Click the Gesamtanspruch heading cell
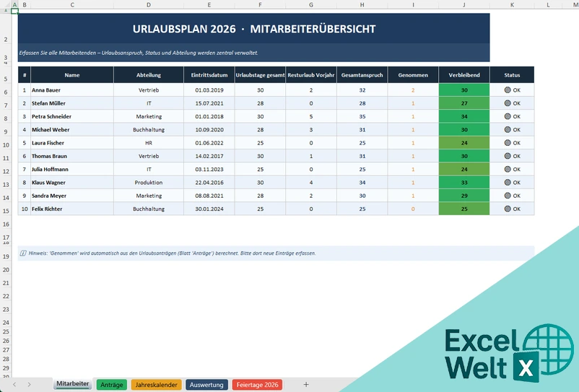 (362, 75)
